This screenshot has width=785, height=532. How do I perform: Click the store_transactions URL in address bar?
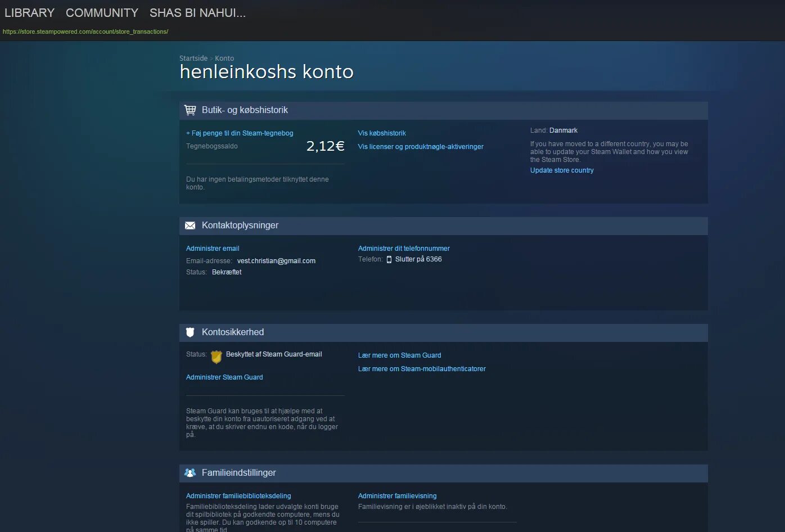click(85, 31)
